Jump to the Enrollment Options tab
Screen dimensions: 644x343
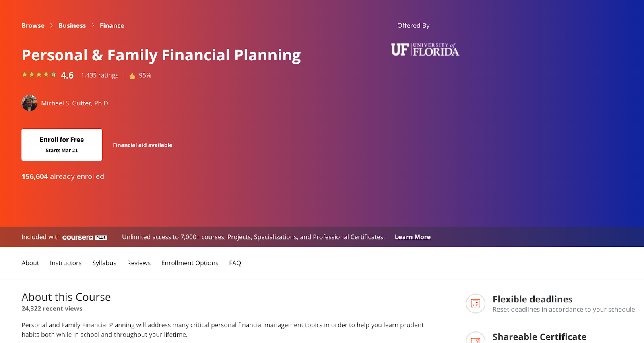[x=190, y=263]
